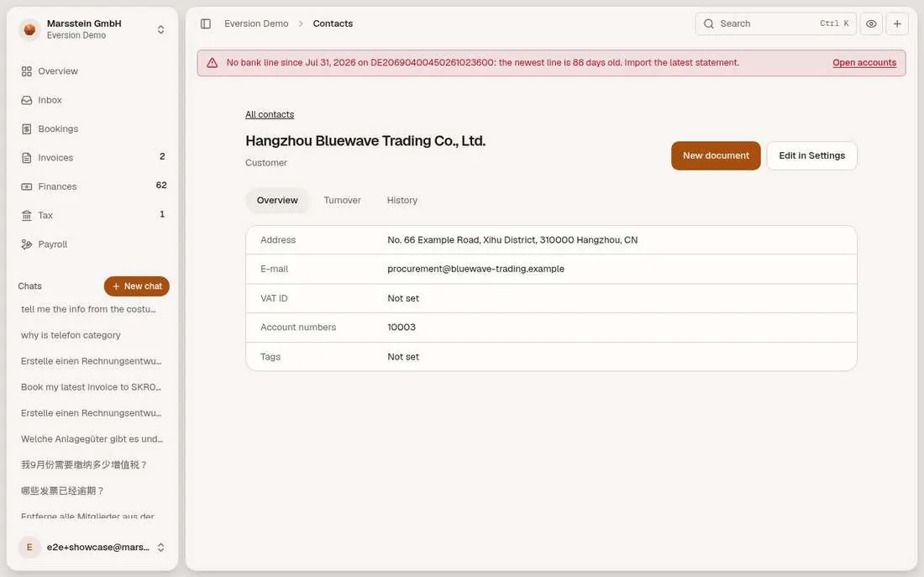Click the account number 10003
Image resolution: width=924 pixels, height=577 pixels.
tap(402, 327)
